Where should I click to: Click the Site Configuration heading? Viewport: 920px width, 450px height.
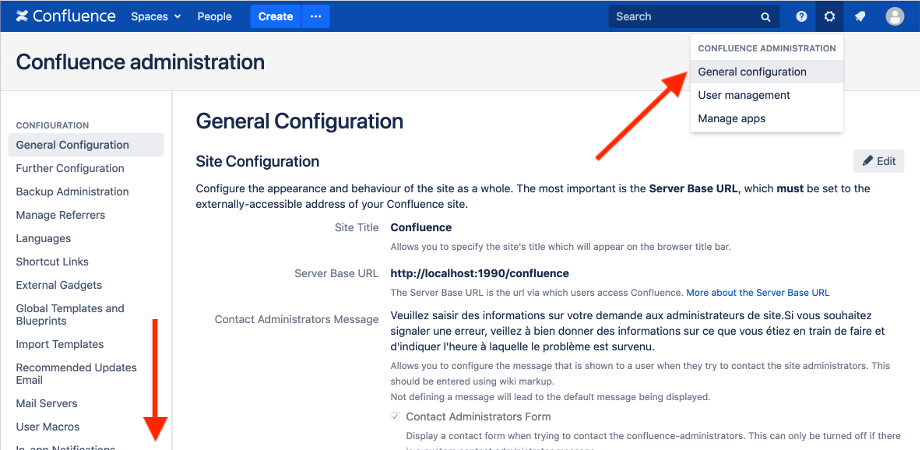pyautogui.click(x=258, y=161)
